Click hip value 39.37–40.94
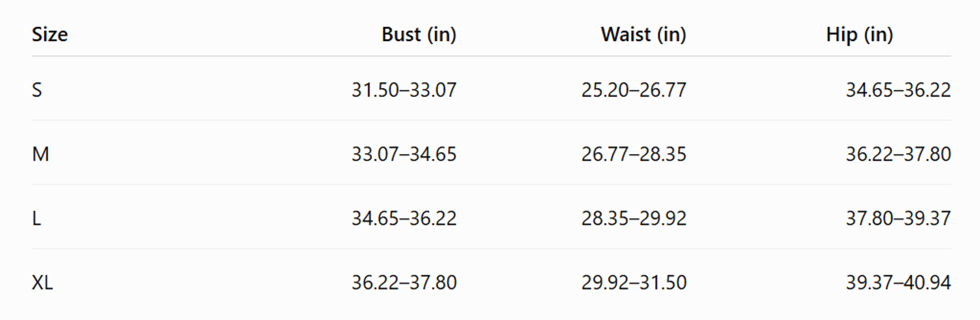 coord(899,283)
